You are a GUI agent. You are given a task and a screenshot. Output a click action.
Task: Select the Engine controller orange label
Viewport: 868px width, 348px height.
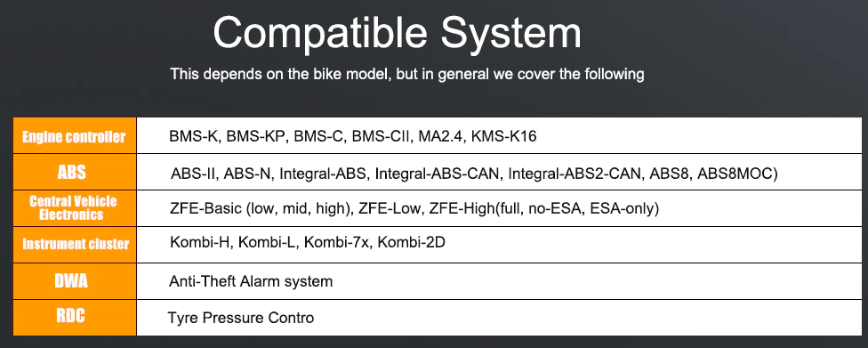pyautogui.click(x=74, y=136)
